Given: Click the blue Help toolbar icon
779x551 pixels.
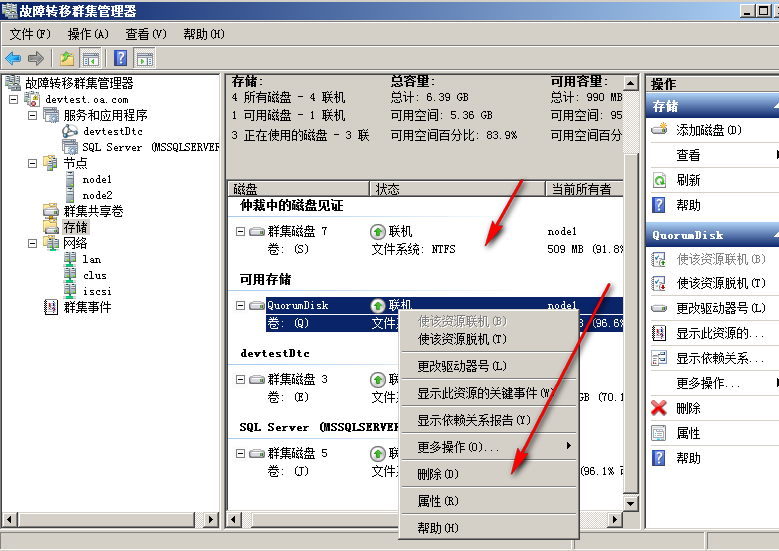Looking at the screenshot, I should 120,58.
